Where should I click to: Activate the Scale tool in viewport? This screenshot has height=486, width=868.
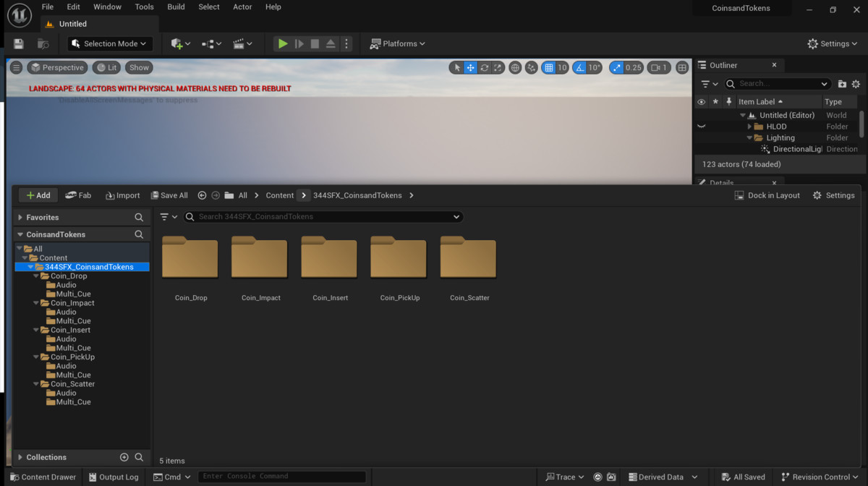click(x=498, y=68)
